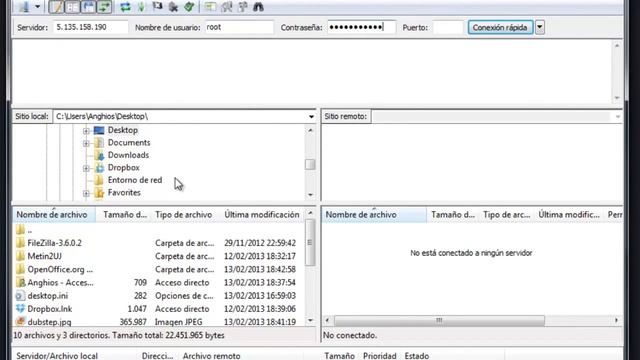
Task: Click the local file list scrollbar thumb
Action: click(x=310, y=242)
